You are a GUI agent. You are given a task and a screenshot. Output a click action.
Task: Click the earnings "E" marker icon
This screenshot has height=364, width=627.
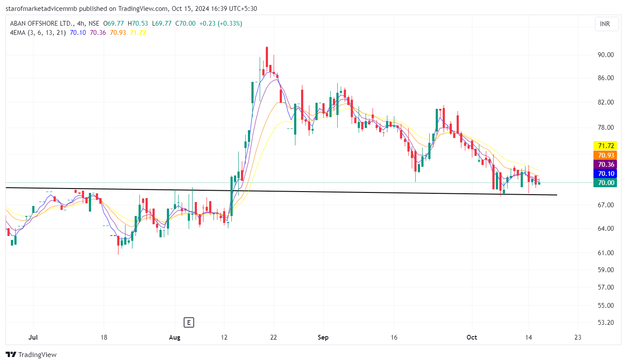189,323
